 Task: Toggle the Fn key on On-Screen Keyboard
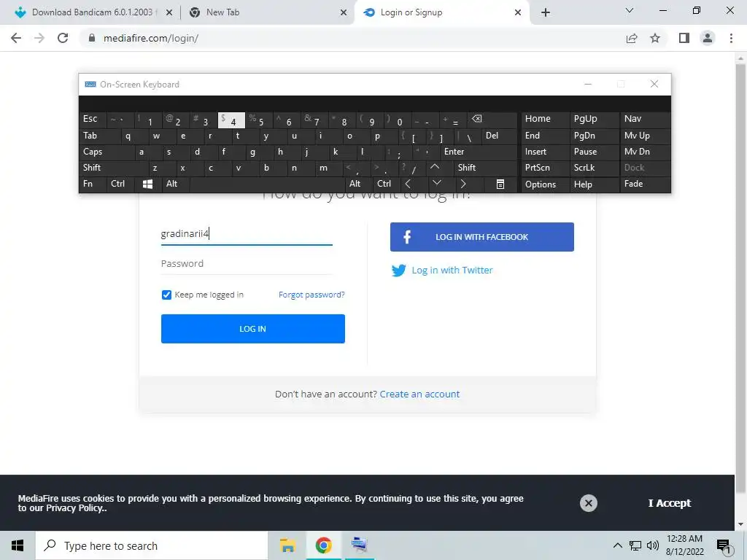tap(93, 184)
